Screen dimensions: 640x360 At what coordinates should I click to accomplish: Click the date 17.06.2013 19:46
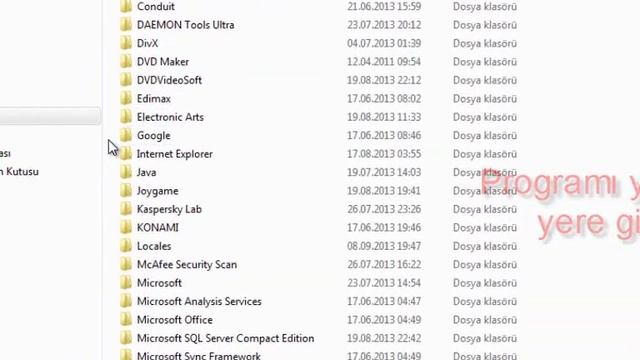click(x=384, y=227)
